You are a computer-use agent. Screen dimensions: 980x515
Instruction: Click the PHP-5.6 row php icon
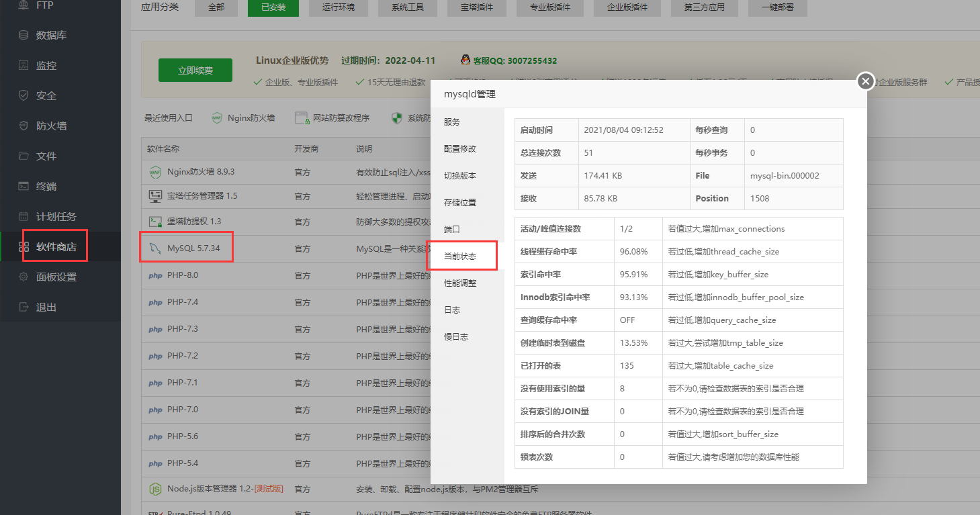[155, 436]
